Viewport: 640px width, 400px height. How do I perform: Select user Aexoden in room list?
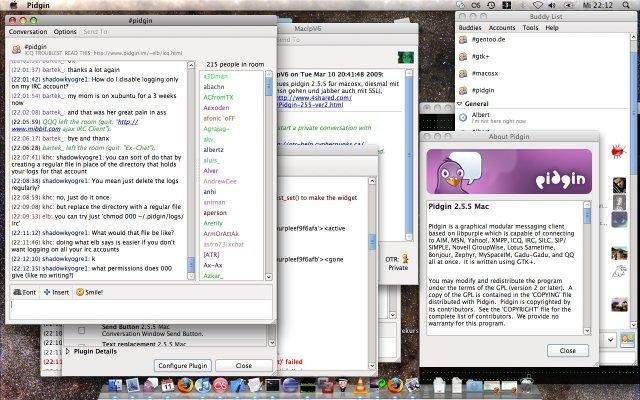216,108
